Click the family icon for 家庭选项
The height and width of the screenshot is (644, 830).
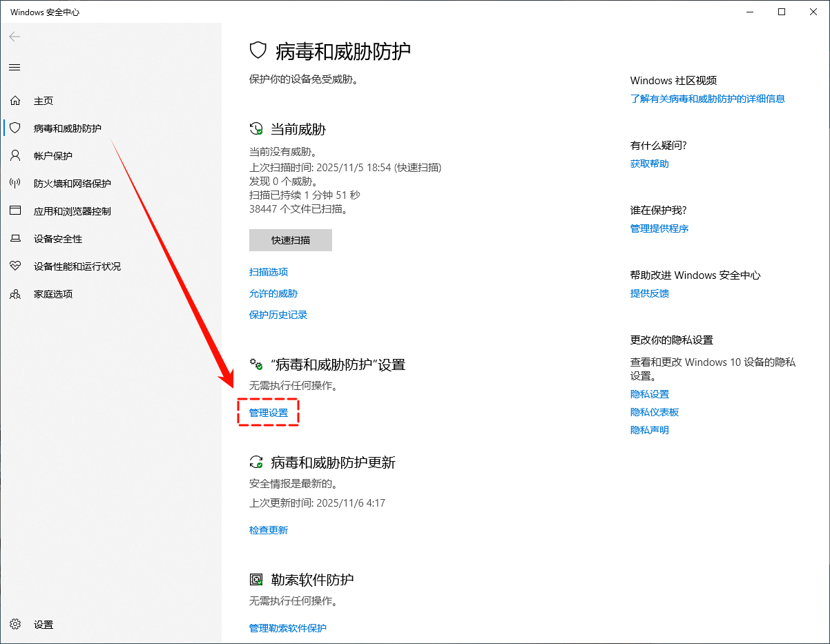15,294
